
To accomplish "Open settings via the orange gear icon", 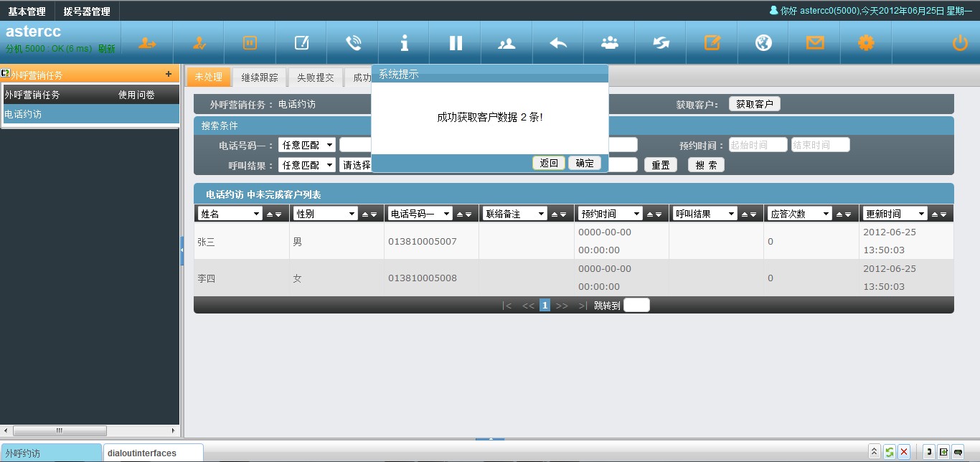I will 866,43.
